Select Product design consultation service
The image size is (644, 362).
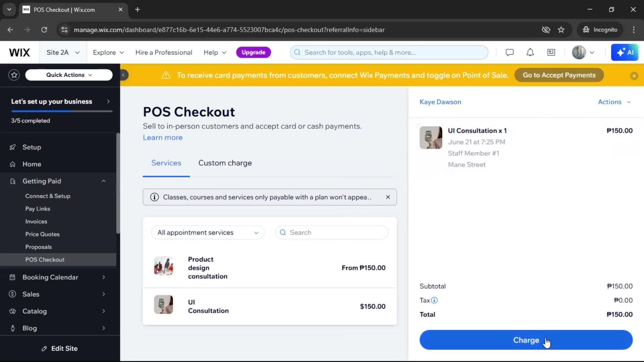pyautogui.click(x=270, y=268)
